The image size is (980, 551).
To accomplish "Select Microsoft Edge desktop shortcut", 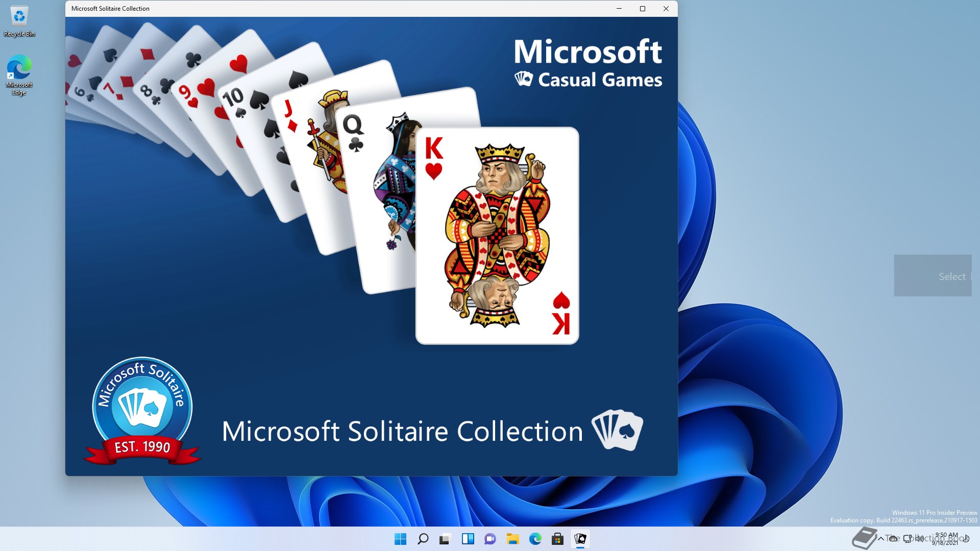I will click(19, 75).
